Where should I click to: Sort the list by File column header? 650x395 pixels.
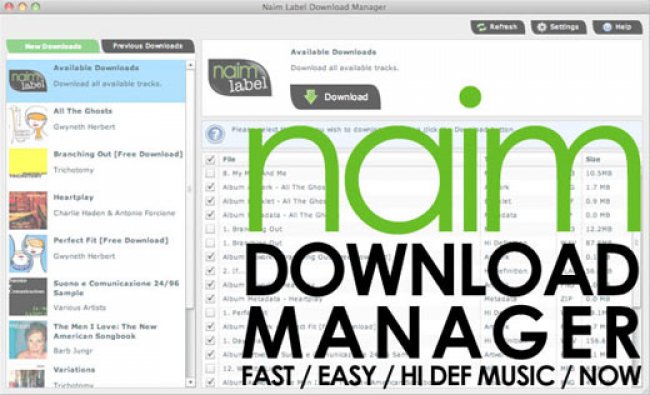pyautogui.click(x=229, y=159)
